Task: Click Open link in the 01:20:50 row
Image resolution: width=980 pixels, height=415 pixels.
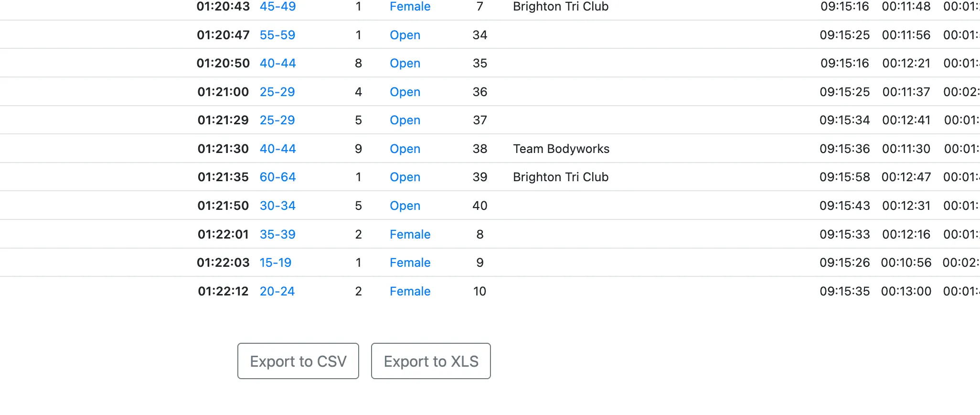Action: 405,63
